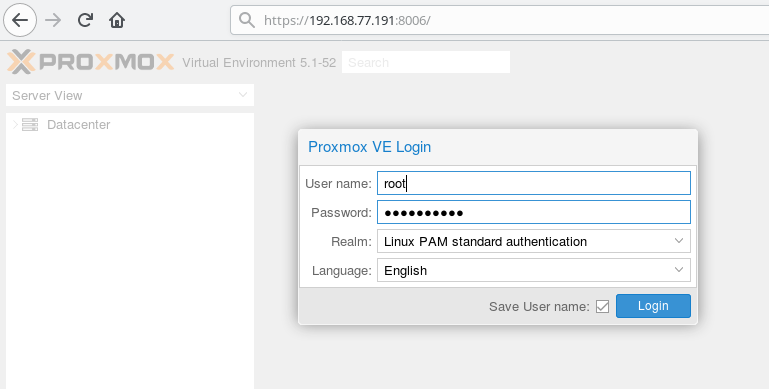The width and height of the screenshot is (769, 389).
Task: Focus the User name field containing root
Action: [x=534, y=183]
